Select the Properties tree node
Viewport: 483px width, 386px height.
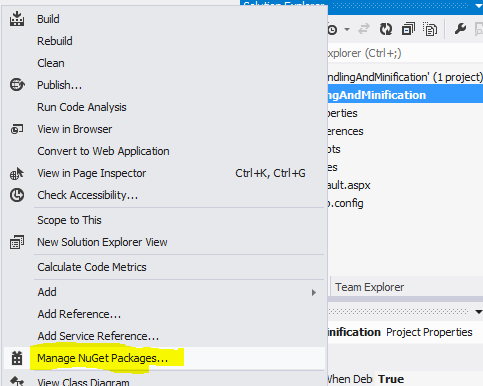click(343, 113)
